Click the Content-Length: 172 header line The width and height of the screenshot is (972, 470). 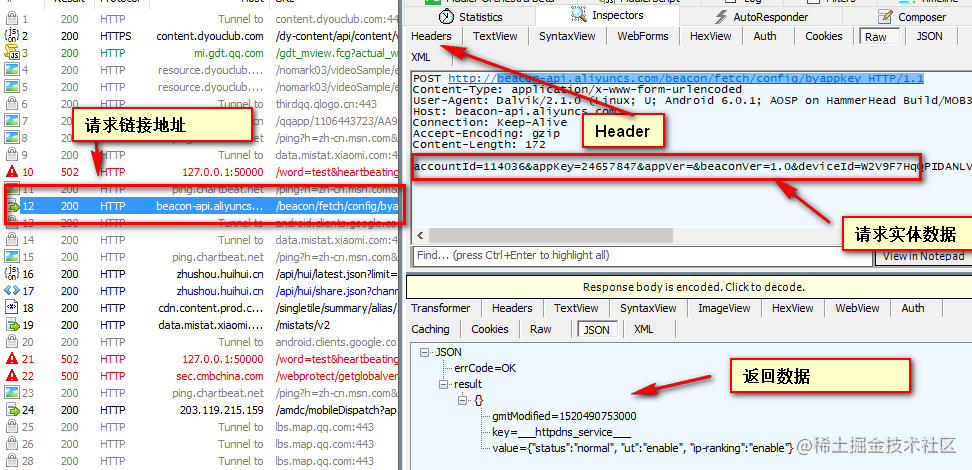(x=479, y=144)
